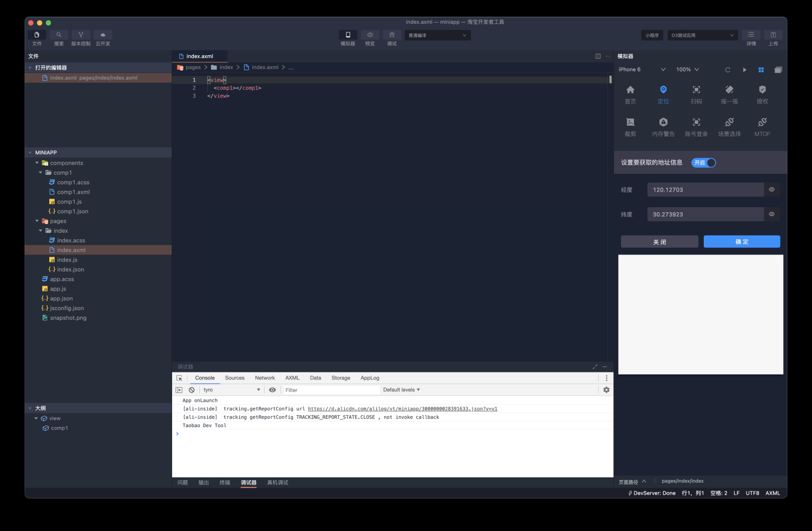Open the 问题 problems bottom tab
Image resolution: width=812 pixels, height=531 pixels.
[x=182, y=482]
